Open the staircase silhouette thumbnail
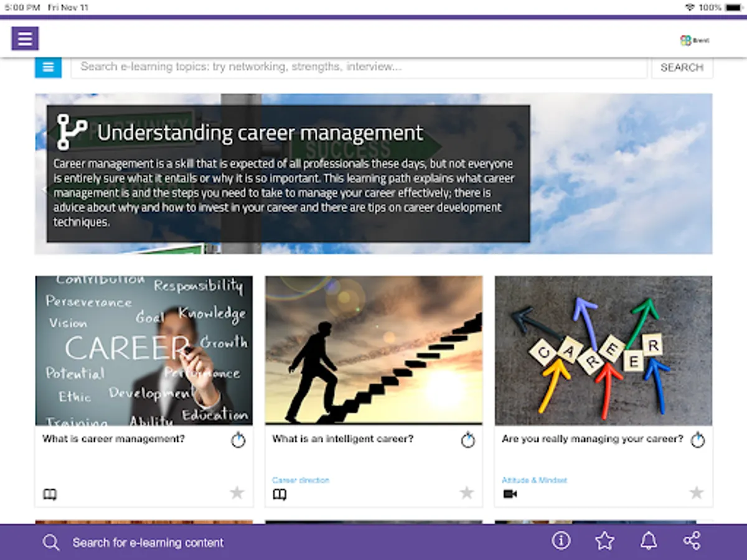 click(374, 350)
